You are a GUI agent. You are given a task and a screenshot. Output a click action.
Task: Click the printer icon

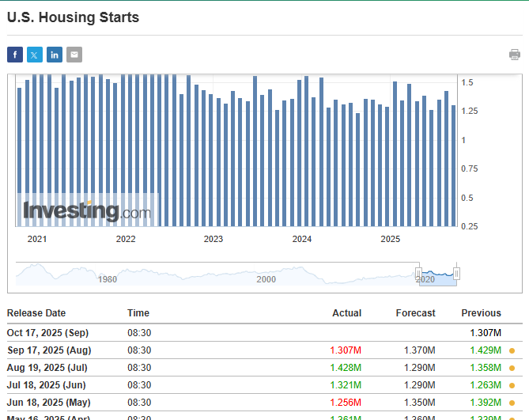(515, 55)
